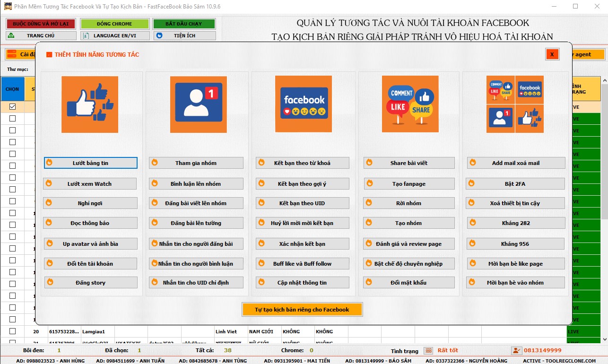Open the Tiện ích menu
The height and width of the screenshot is (364, 608).
coord(184,35)
